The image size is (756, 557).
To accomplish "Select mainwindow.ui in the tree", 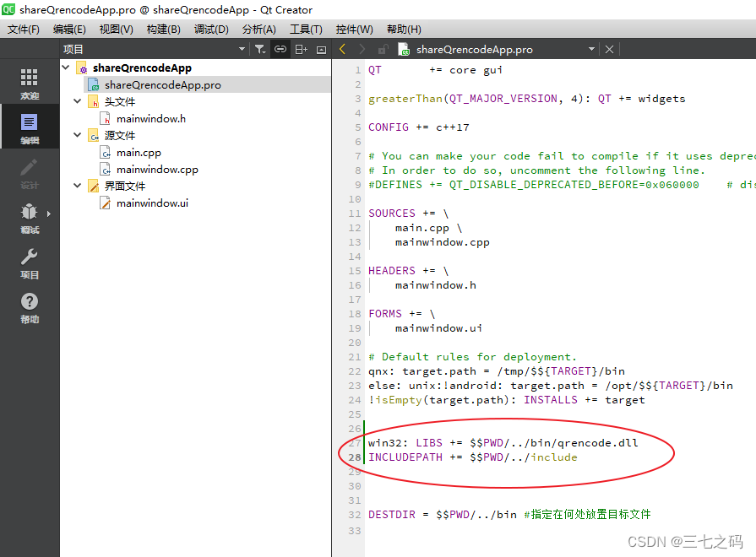I will click(x=152, y=203).
